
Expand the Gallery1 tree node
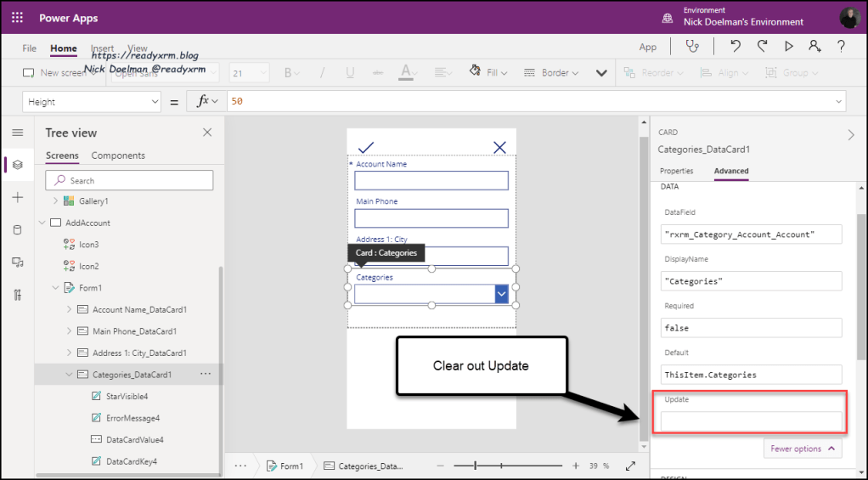click(56, 201)
